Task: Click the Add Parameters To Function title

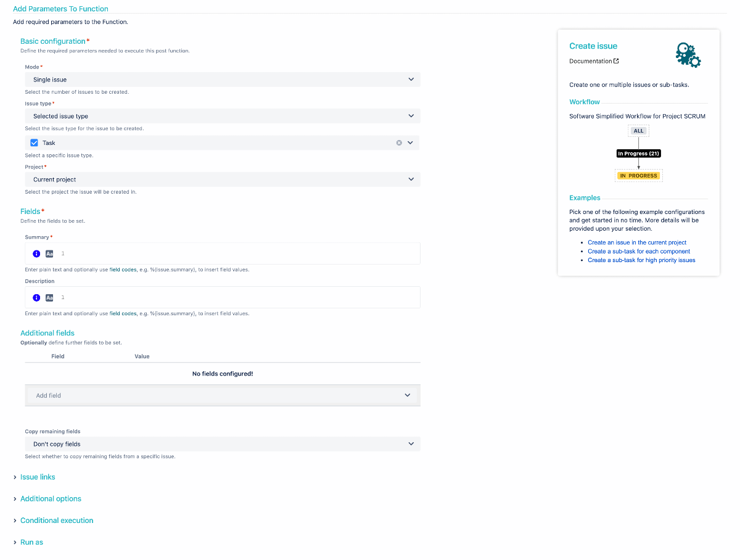Action: point(60,9)
